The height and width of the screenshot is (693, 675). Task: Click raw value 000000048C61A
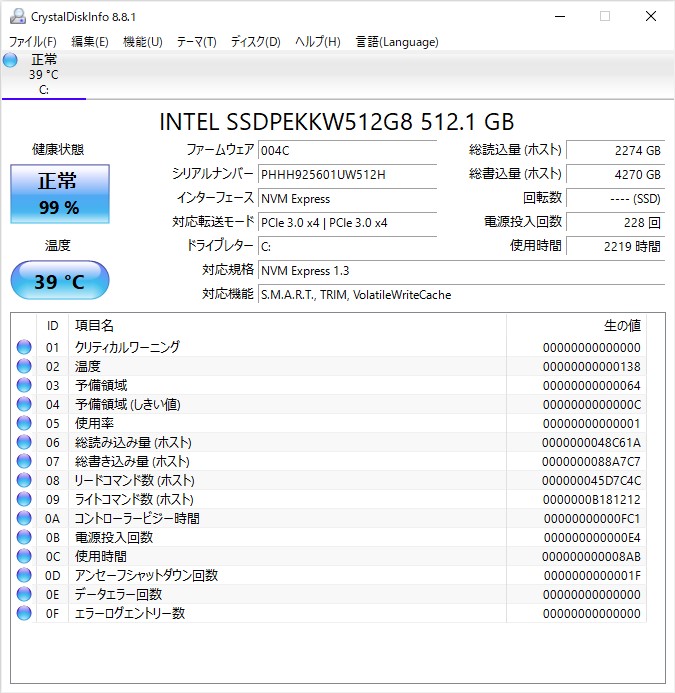tap(591, 442)
